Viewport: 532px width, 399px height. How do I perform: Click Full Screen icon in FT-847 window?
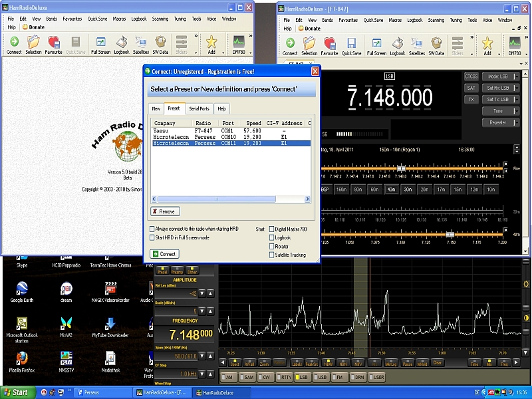376,47
